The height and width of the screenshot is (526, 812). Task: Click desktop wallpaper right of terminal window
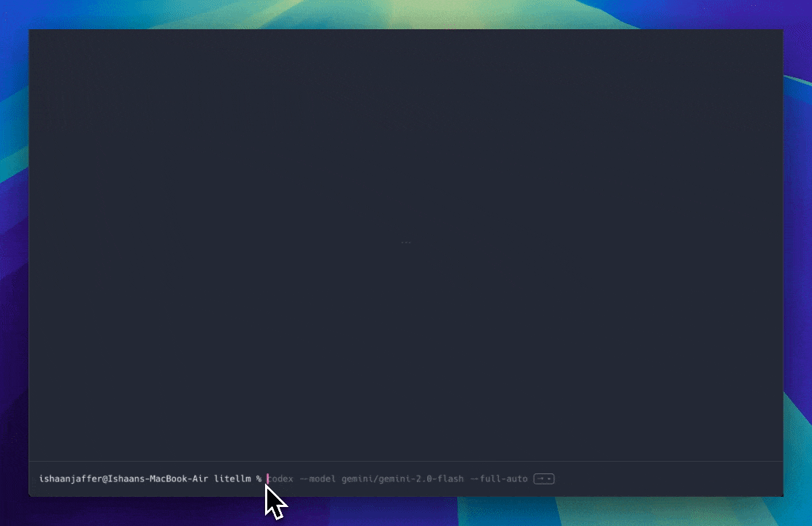pyautogui.click(x=797, y=263)
